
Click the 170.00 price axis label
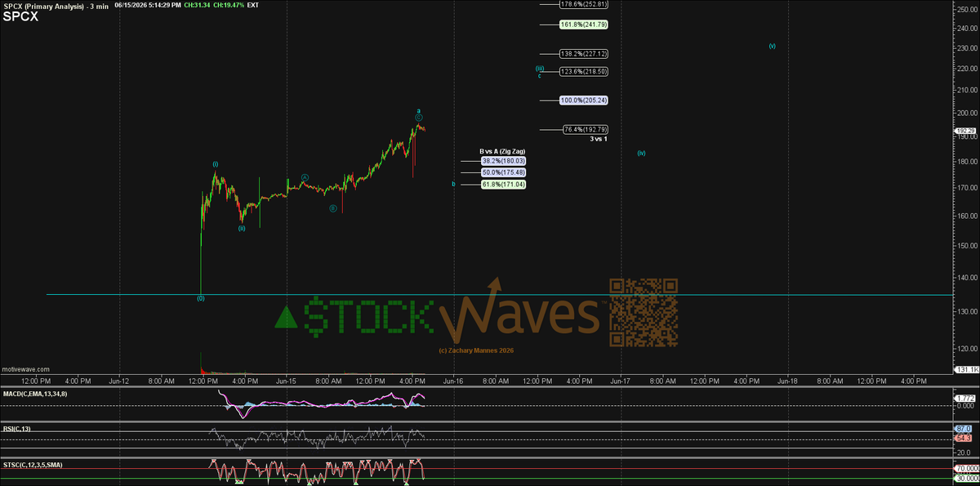pyautogui.click(x=966, y=188)
